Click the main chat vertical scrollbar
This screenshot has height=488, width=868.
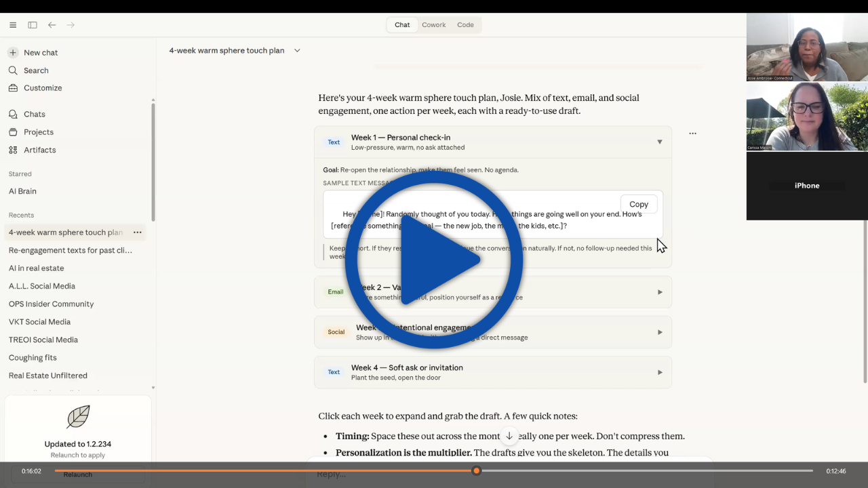[x=864, y=302]
